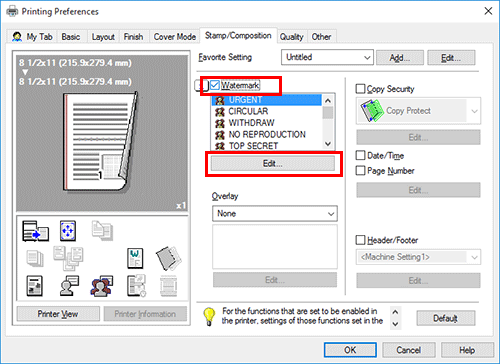Switch to the Cover Mode tab
This screenshot has width=500, height=364.
pos(175,37)
